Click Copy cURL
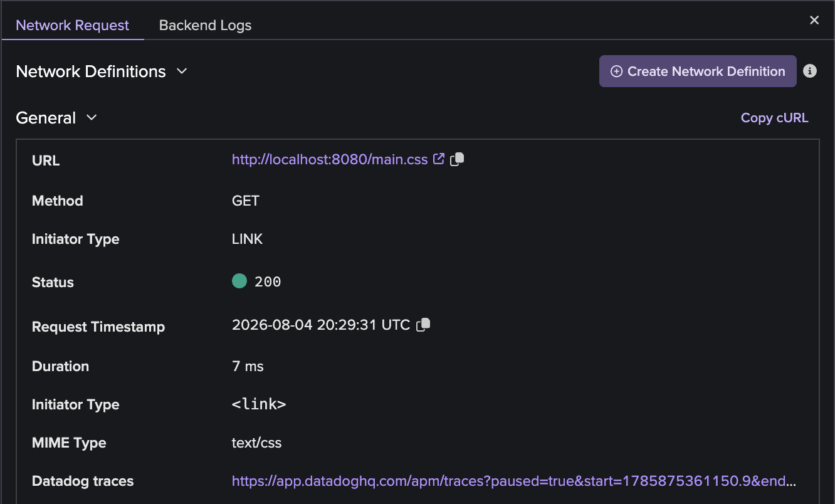The image size is (835, 504). pos(774,118)
